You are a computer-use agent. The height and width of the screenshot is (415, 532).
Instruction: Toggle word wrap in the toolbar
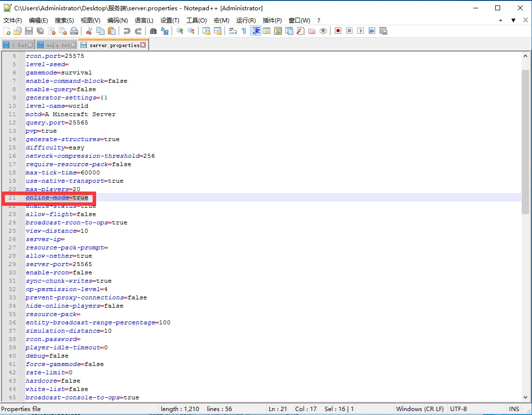pyautogui.click(x=233, y=31)
